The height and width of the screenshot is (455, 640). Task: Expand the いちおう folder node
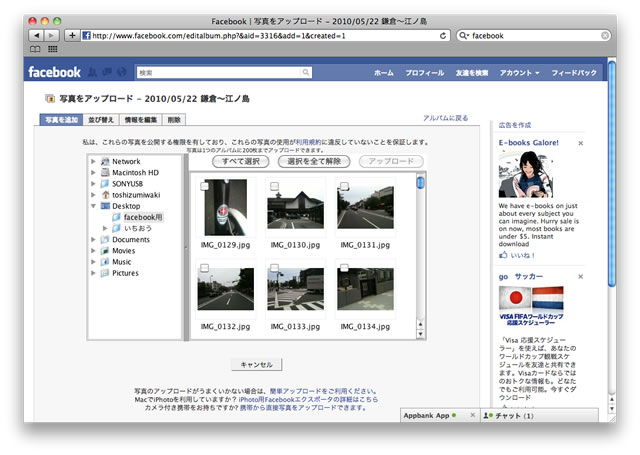(105, 229)
